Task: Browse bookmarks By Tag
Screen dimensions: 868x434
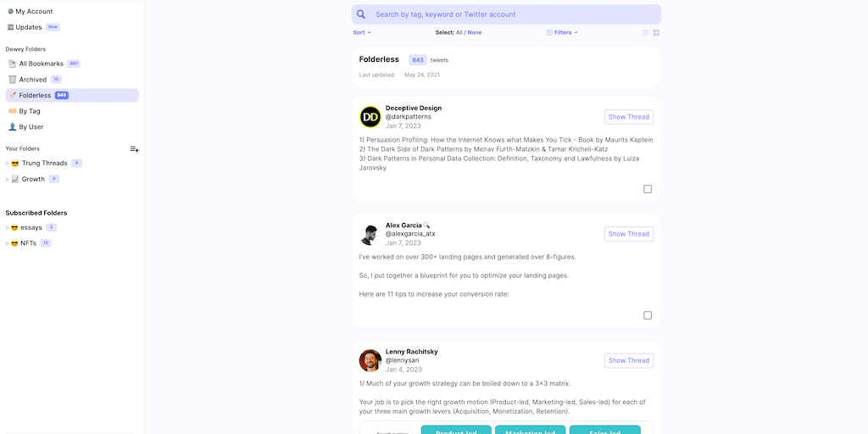Action: pyautogui.click(x=30, y=111)
